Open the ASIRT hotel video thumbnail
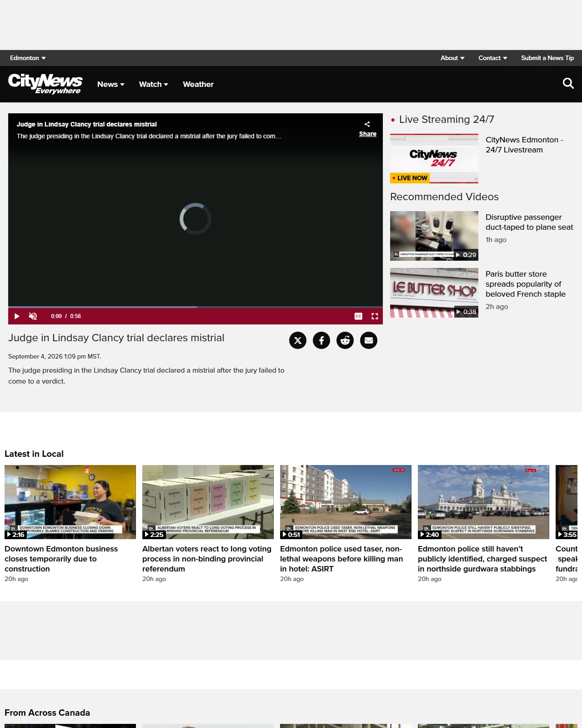This screenshot has height=728, width=582. pos(346,502)
